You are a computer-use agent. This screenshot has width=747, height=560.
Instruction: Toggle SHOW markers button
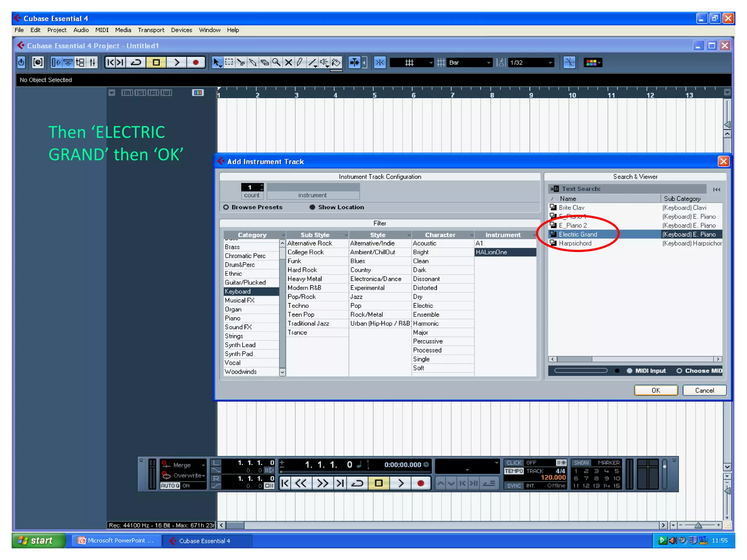coord(581,463)
